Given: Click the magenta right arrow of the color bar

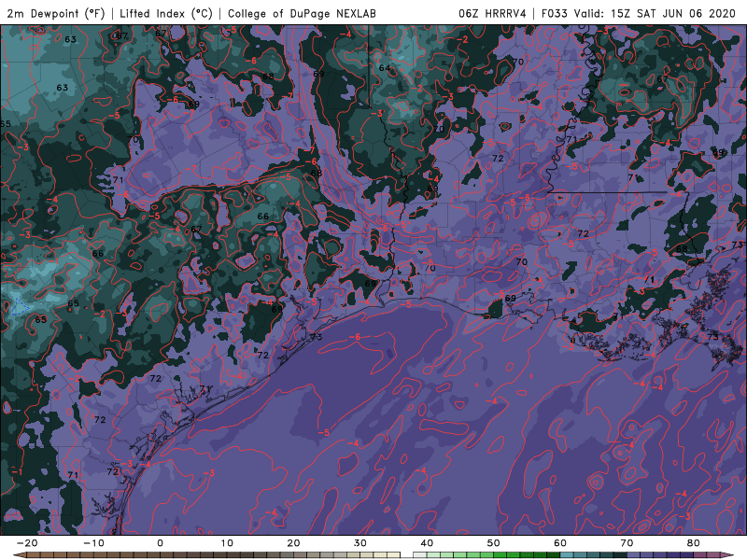Looking at the screenshot, I should click(727, 555).
